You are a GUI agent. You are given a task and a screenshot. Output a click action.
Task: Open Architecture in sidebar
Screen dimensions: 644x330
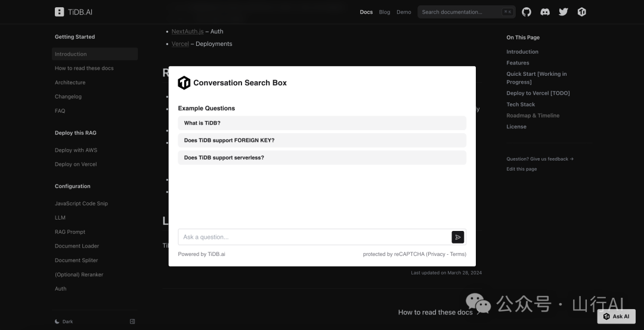pos(70,82)
